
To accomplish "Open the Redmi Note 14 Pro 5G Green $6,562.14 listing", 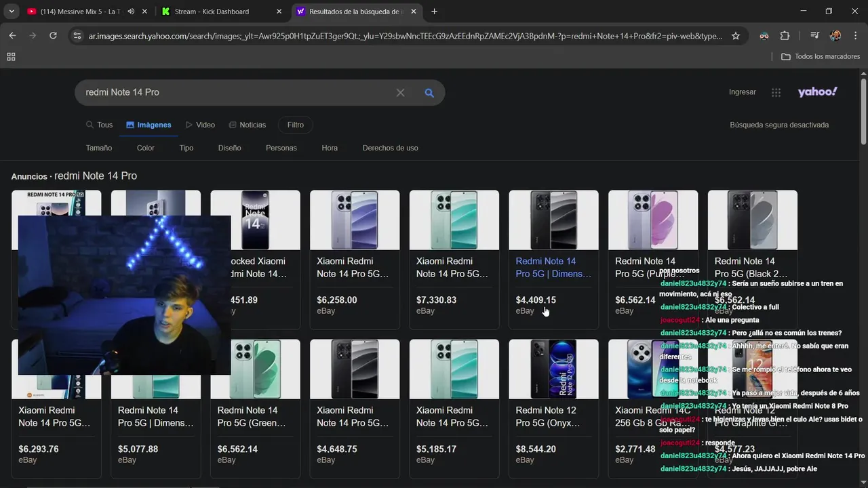I will [x=255, y=409].
